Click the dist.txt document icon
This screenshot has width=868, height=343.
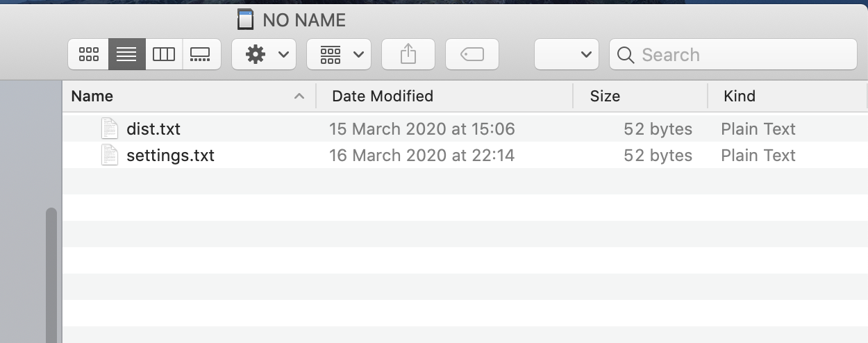110,129
